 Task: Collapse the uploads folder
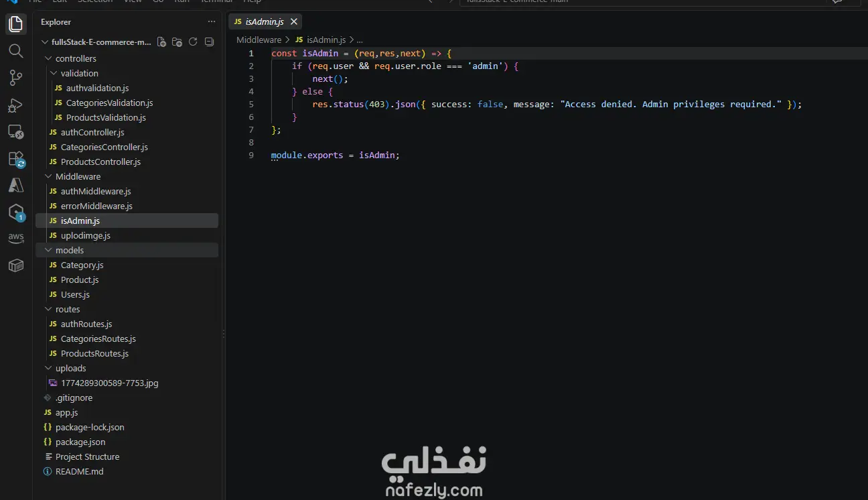tap(48, 368)
